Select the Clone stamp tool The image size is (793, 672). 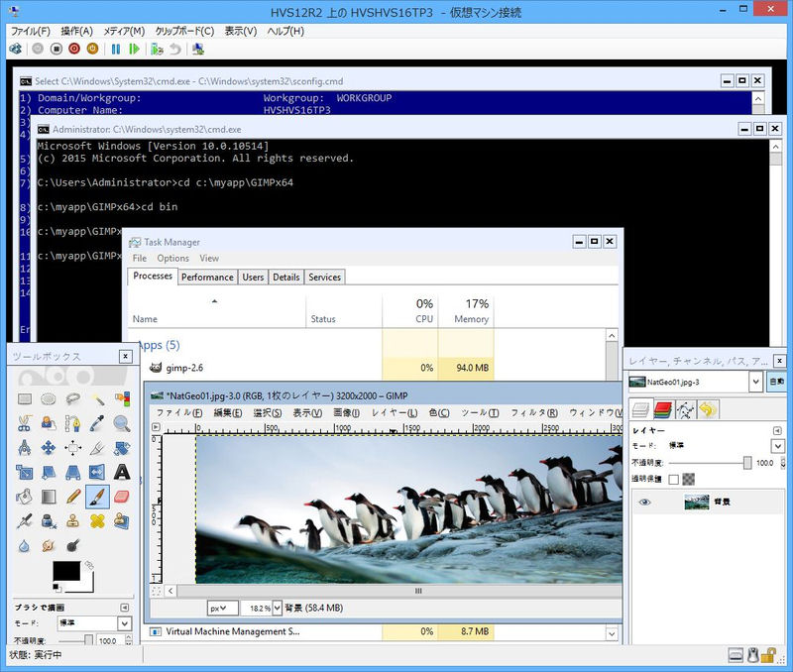click(x=72, y=520)
